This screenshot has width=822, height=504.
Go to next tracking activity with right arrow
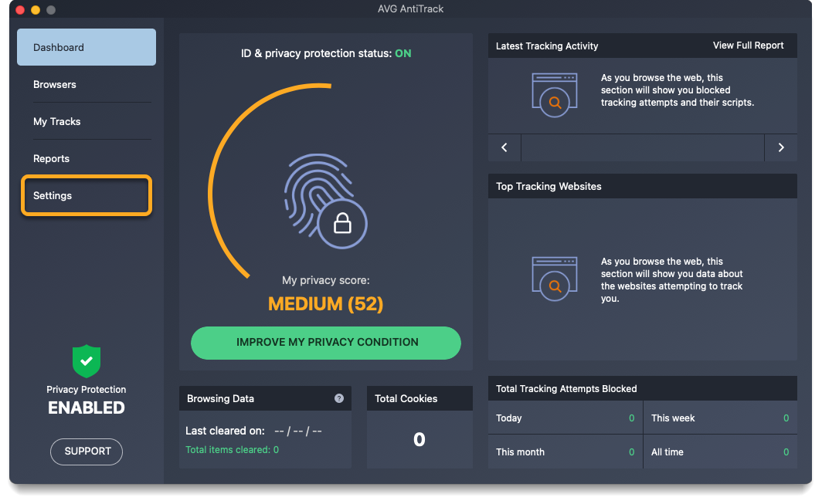(780, 147)
